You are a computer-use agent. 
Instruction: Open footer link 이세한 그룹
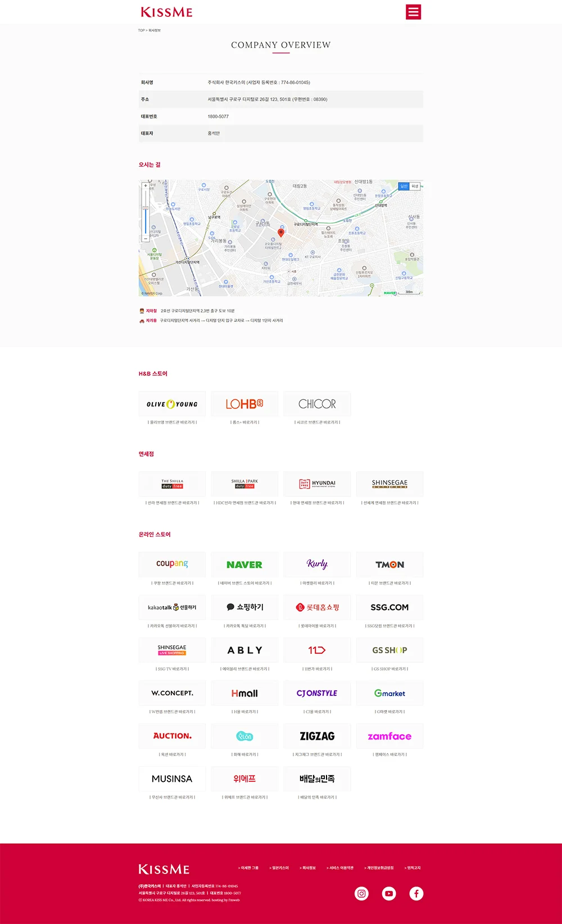[x=248, y=868]
